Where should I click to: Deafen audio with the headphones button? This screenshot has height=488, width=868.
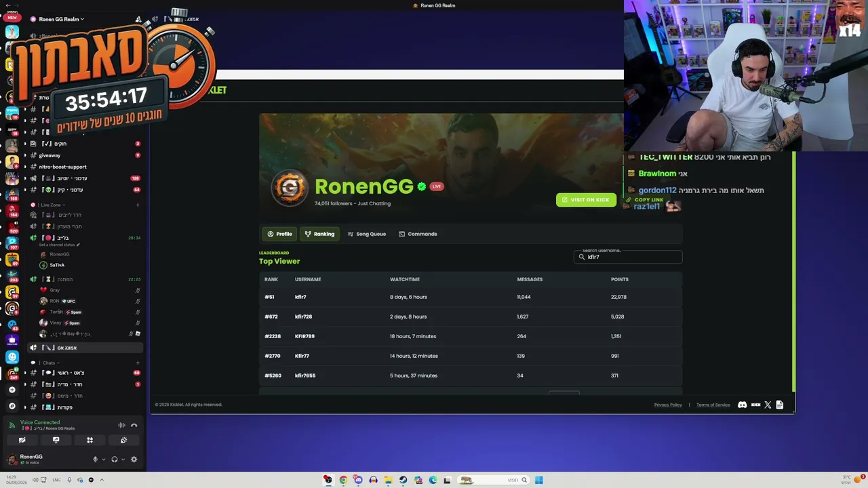coord(115,459)
